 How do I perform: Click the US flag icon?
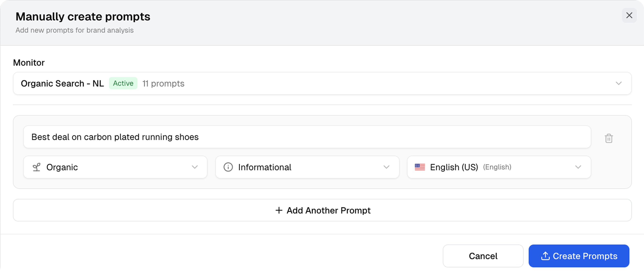[420, 167]
